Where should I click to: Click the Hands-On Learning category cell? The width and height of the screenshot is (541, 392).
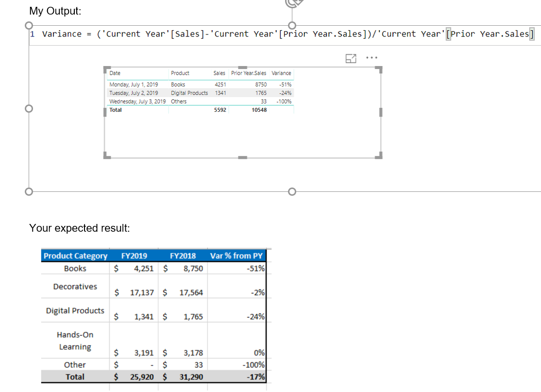pos(75,341)
